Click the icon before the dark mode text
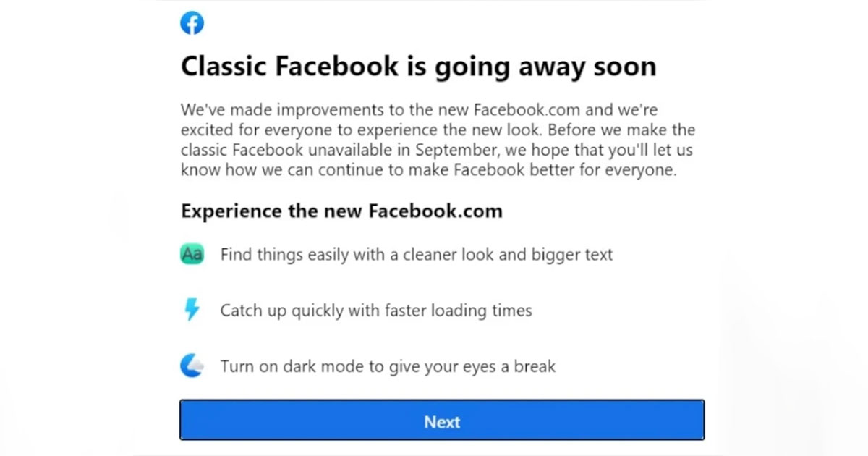 tap(191, 366)
